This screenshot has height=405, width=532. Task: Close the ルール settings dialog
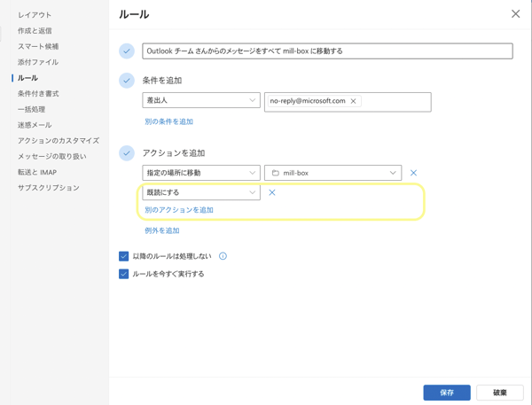[515, 14]
